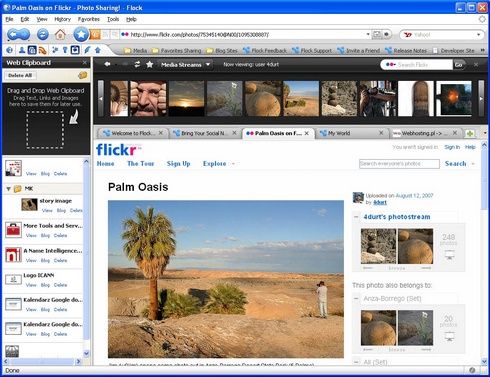Image resolution: width=490 pixels, height=377 pixels.
Task: Toggle the Media Bar toolbar icon
Action: pyautogui.click(x=32, y=50)
